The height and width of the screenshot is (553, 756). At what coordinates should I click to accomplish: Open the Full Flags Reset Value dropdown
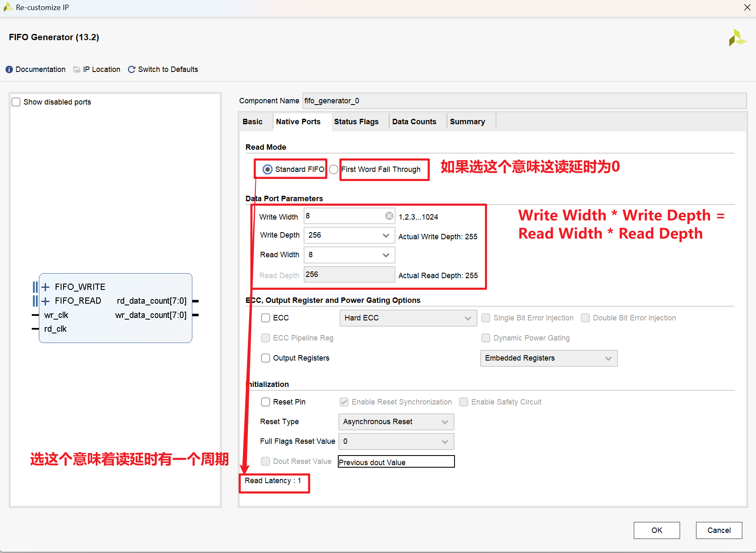click(x=396, y=442)
